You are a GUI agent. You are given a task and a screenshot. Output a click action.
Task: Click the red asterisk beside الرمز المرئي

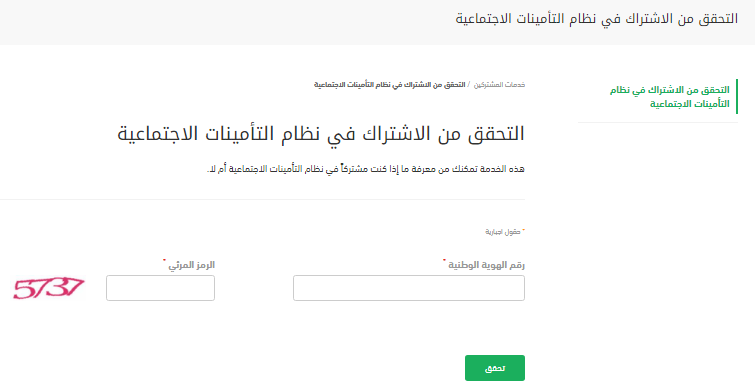pos(164,261)
